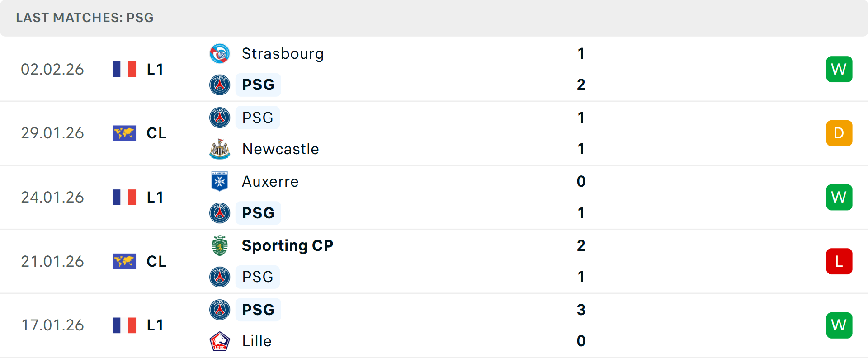Click the 24.01.26 match date
The image size is (868, 358).
[52, 198]
